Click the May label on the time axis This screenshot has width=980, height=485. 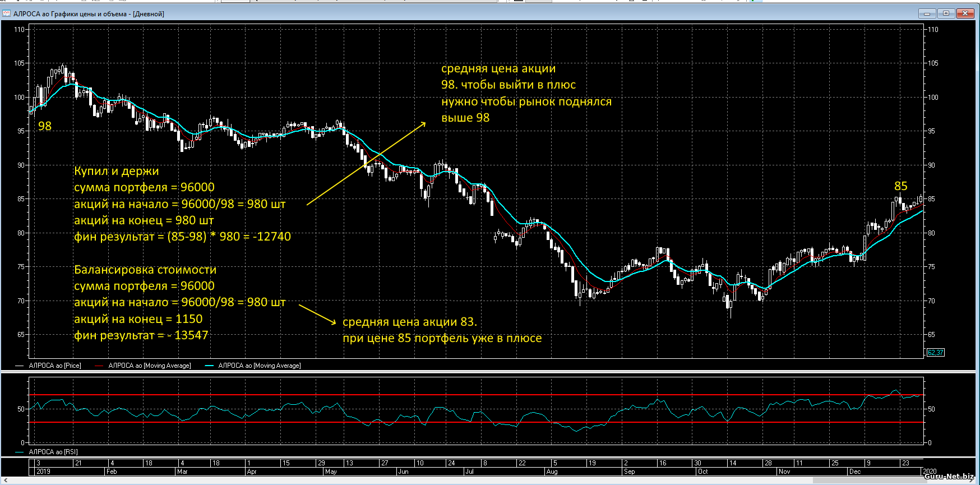pos(331,472)
